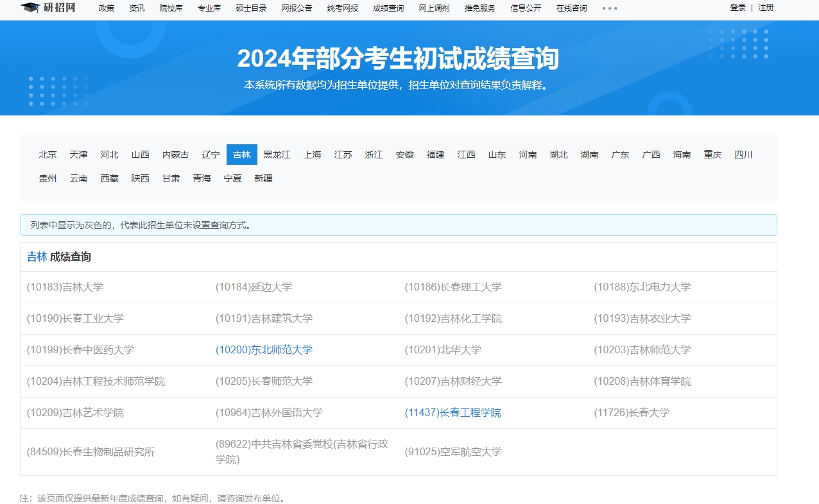Open the more menu ellipsis in navigation

[x=610, y=8]
